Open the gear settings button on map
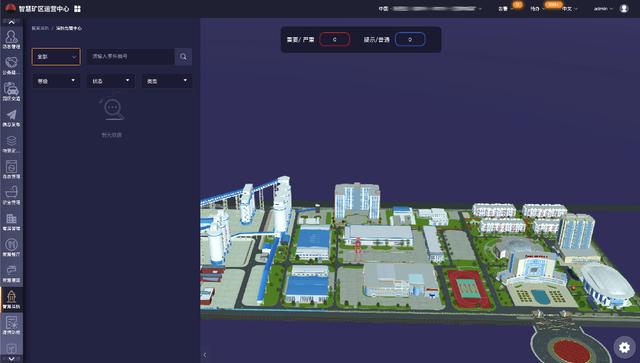Image resolution: width=640 pixels, height=363 pixels. pos(624,347)
